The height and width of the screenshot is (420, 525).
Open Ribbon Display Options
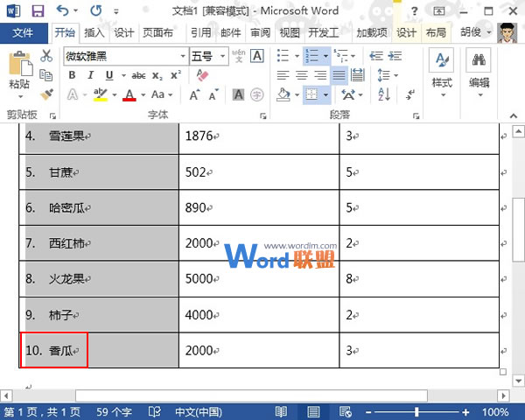pyautogui.click(x=439, y=11)
